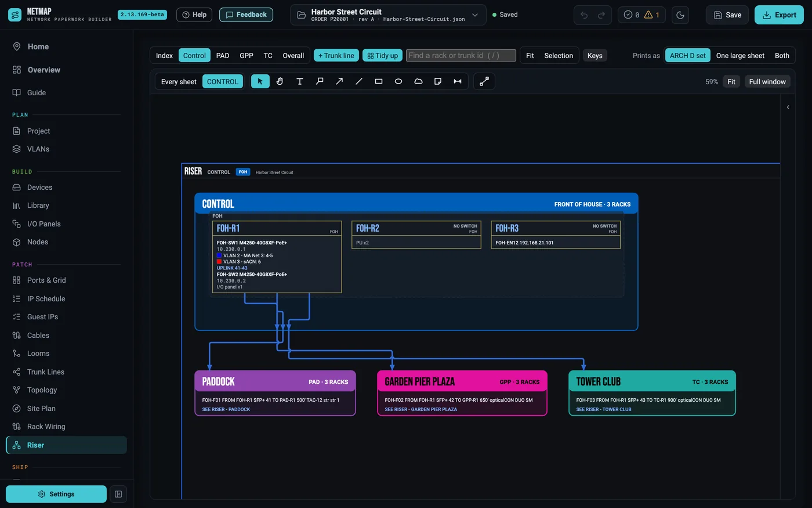
Task: Open the validation warnings indicator
Action: [641, 15]
